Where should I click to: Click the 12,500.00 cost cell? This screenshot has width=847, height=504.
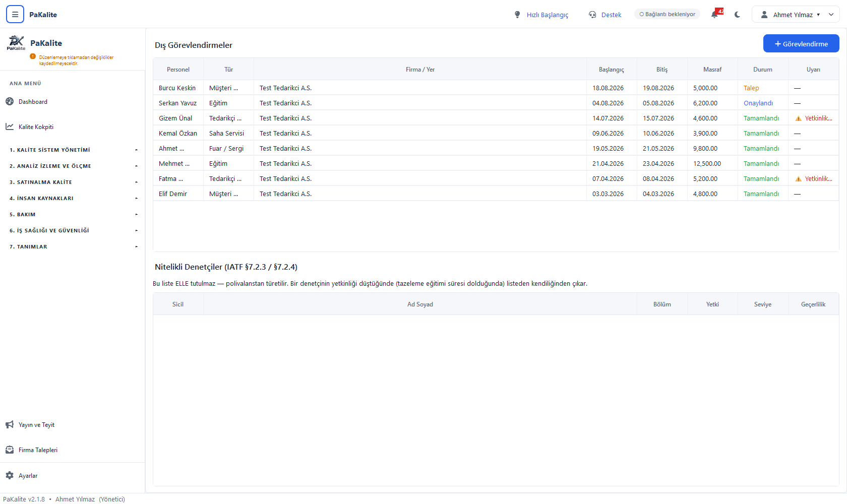coord(712,163)
